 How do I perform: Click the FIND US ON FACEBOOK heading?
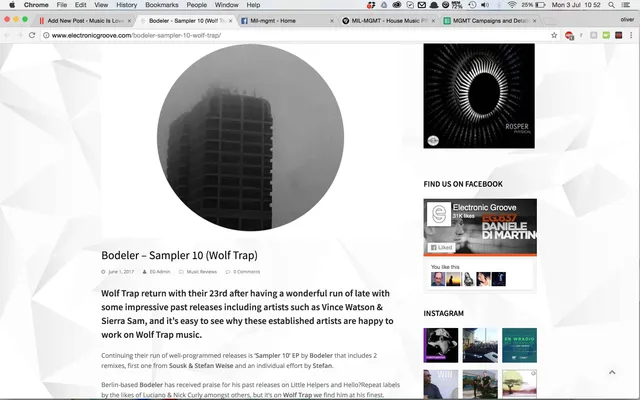pos(463,184)
